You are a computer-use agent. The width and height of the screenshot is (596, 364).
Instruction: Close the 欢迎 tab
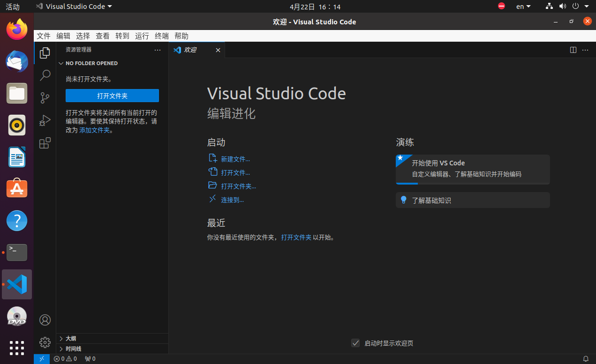click(x=218, y=50)
